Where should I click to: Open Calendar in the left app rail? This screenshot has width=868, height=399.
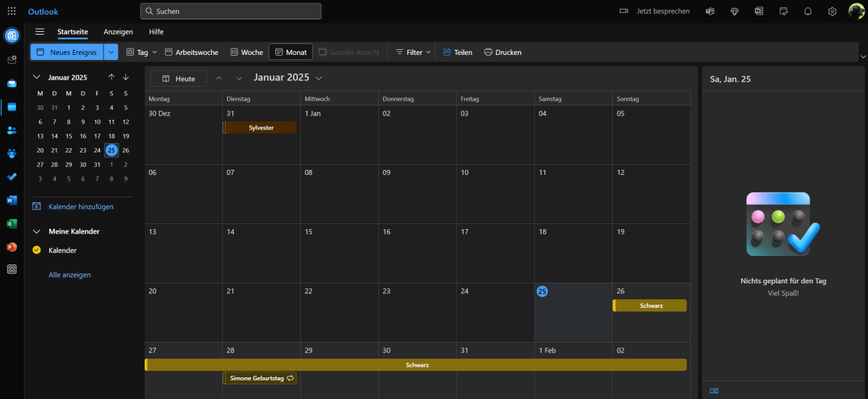pos(12,107)
